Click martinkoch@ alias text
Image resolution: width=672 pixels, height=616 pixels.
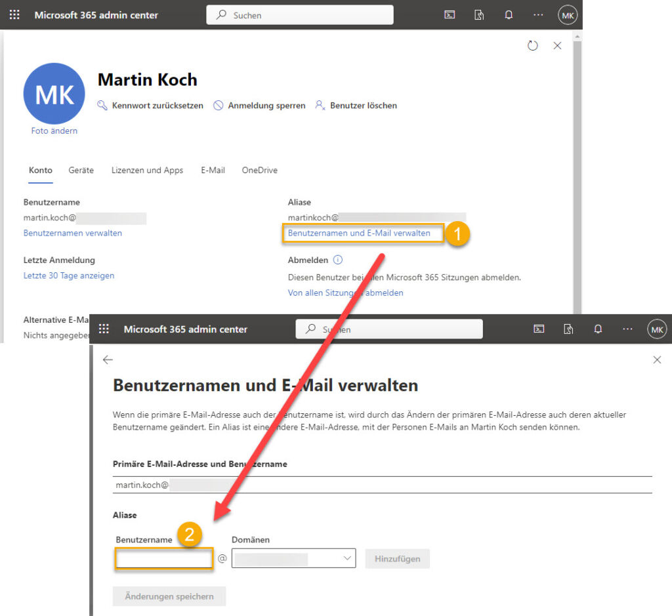pos(313,218)
